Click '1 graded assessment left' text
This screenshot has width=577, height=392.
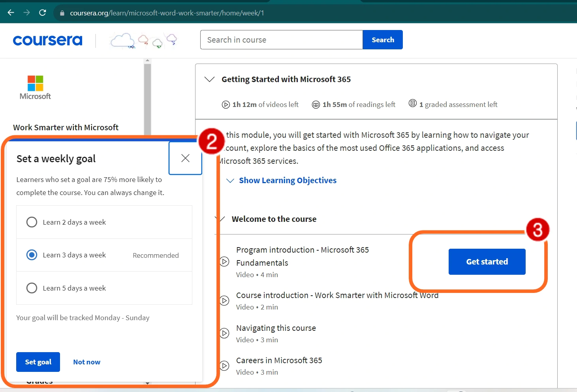click(458, 105)
